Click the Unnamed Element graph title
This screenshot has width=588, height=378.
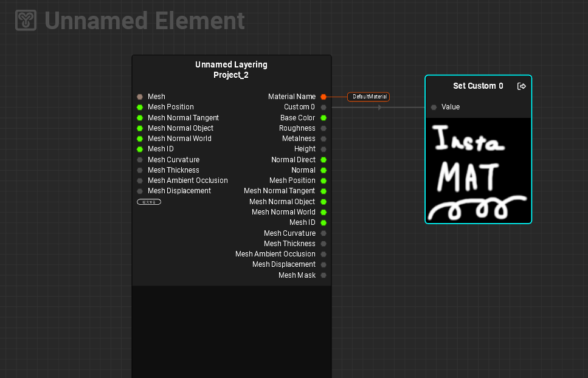[145, 21]
